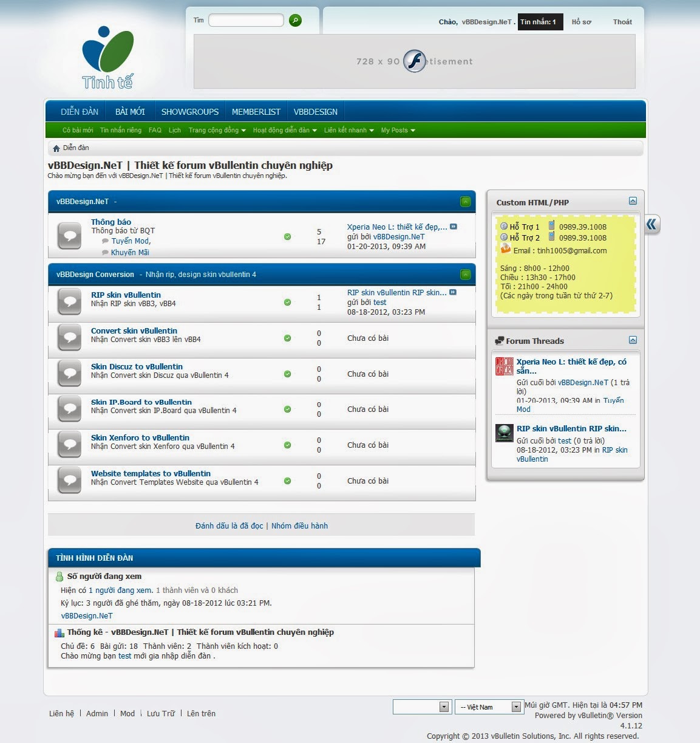Click the RIP skin vBullentin forum icon

click(x=69, y=302)
